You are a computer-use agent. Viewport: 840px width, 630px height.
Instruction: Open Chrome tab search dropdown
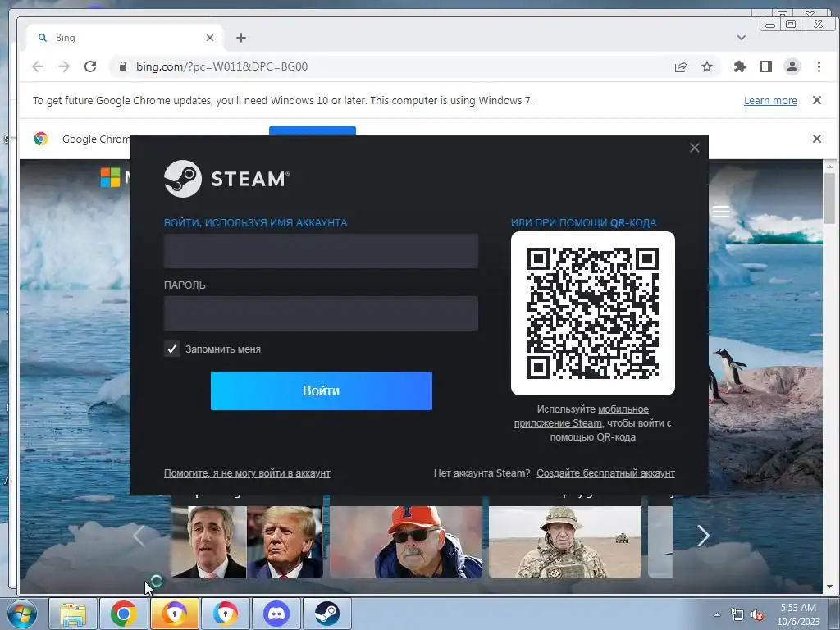(x=742, y=38)
